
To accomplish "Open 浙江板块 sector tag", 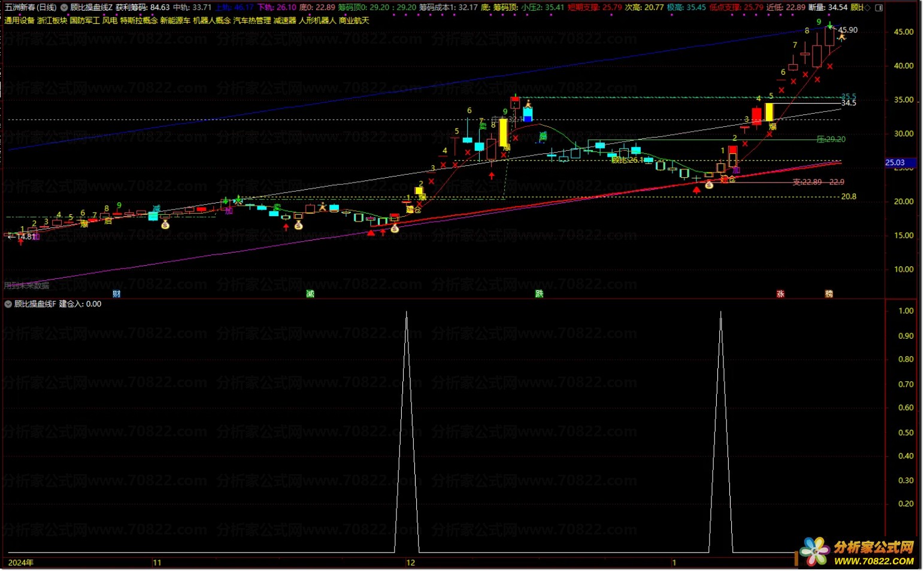I will pos(52,20).
